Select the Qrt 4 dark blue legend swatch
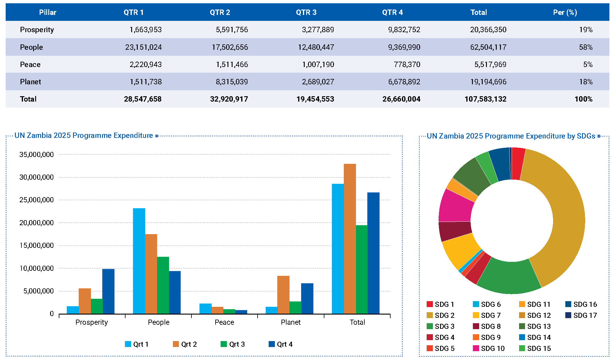 pyautogui.click(x=272, y=344)
